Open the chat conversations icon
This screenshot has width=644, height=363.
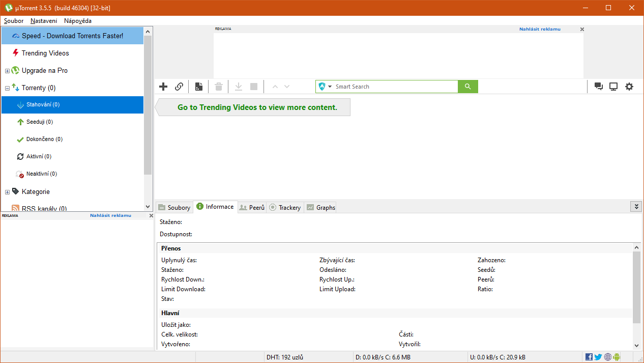coord(599,87)
